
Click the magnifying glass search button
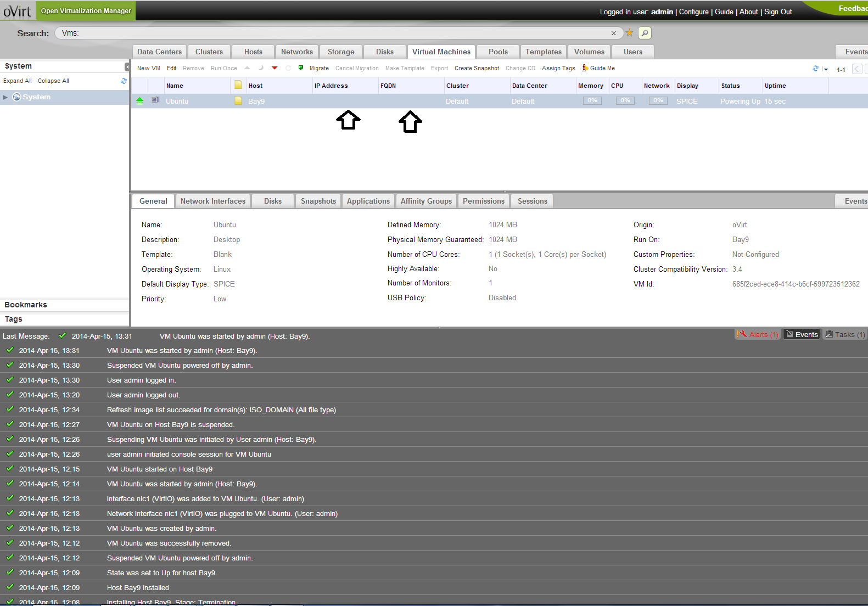pyautogui.click(x=645, y=33)
